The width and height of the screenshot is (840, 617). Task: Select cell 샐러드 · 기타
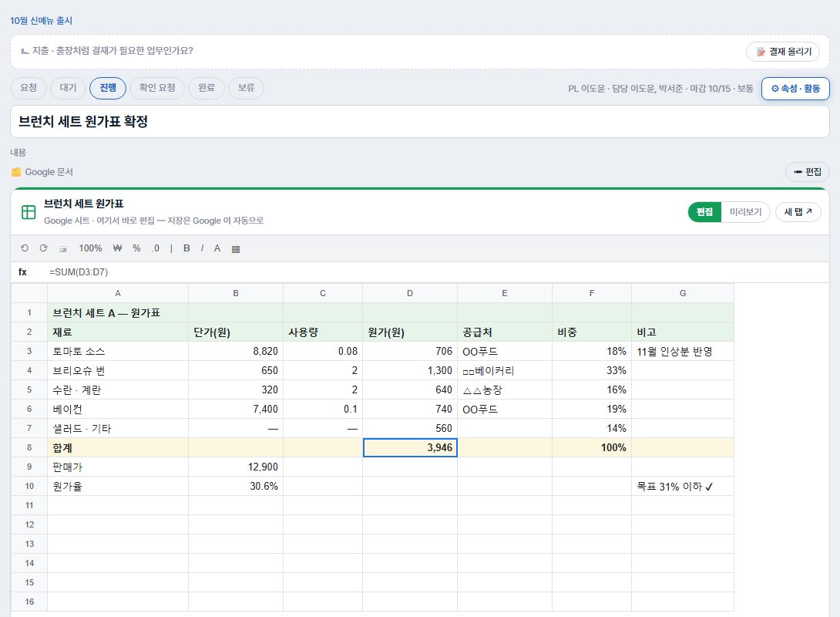coord(118,428)
